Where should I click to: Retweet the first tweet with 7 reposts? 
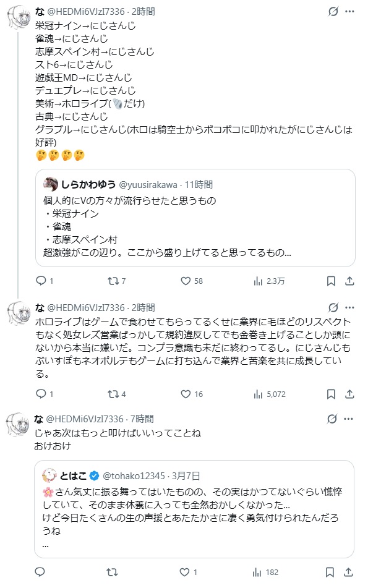(113, 281)
